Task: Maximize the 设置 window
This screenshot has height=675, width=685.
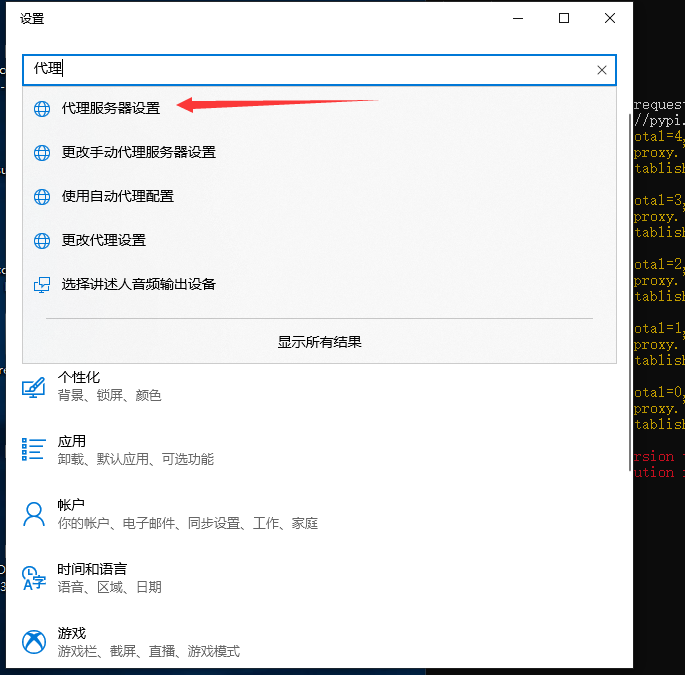Action: pyautogui.click(x=564, y=18)
